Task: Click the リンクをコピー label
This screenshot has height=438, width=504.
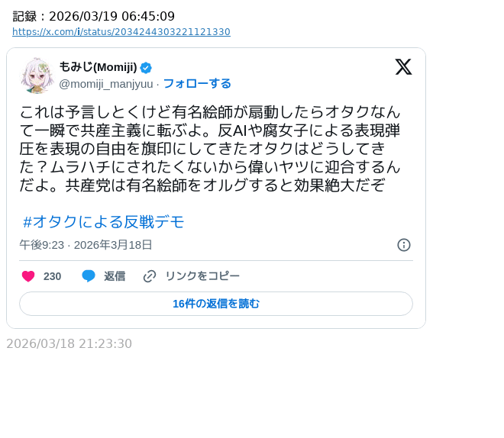Action: pos(202,276)
